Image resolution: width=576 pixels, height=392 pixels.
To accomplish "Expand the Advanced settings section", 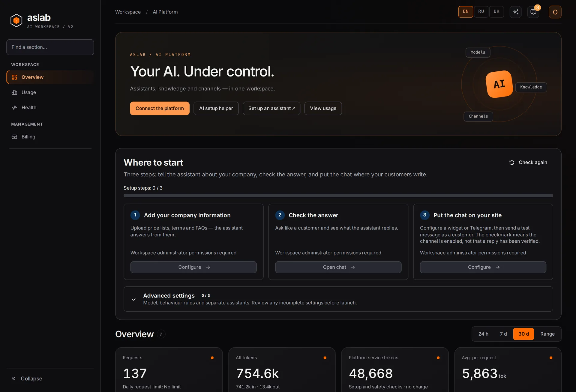I will [x=338, y=299].
